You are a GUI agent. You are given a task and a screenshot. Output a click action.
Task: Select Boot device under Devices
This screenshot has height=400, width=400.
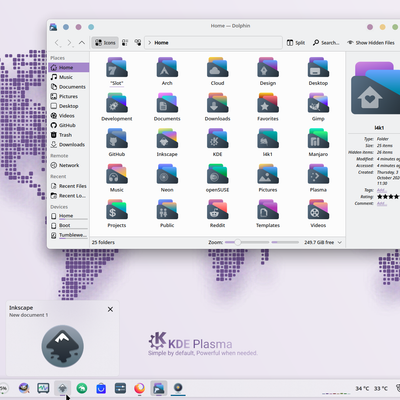click(x=69, y=226)
